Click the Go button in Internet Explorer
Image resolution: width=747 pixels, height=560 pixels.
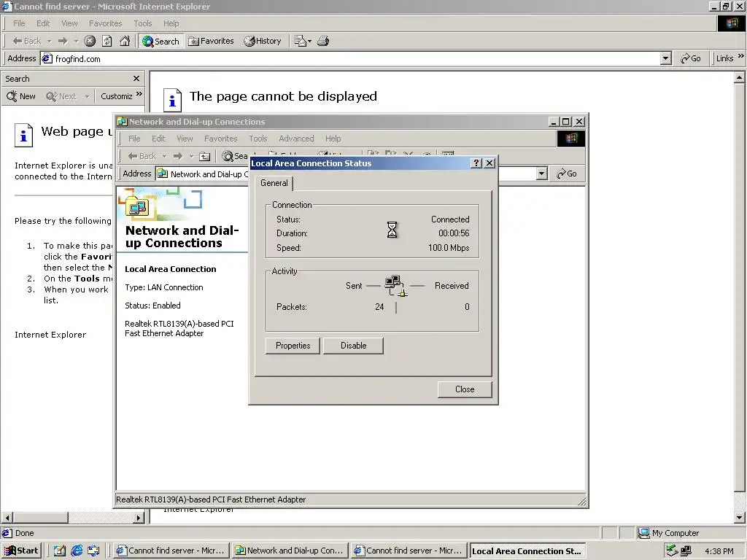click(691, 58)
